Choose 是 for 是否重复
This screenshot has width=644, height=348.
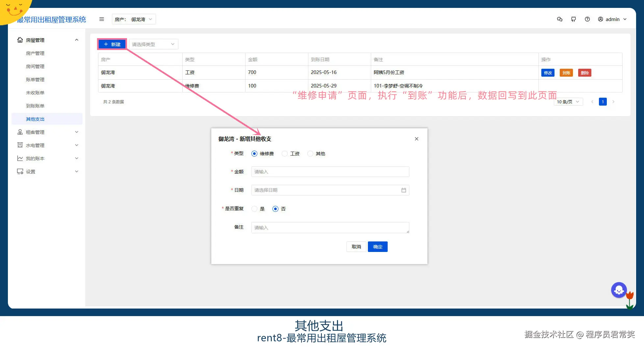click(x=254, y=209)
